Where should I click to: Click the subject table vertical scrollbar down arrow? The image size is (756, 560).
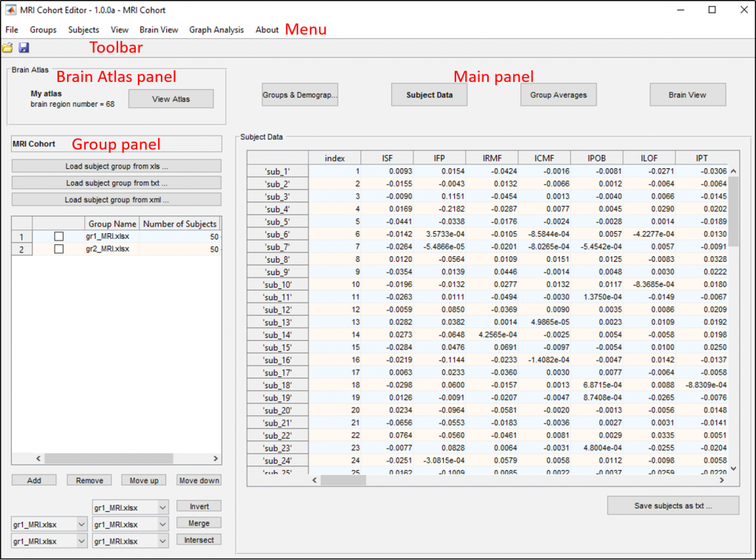coord(733,468)
